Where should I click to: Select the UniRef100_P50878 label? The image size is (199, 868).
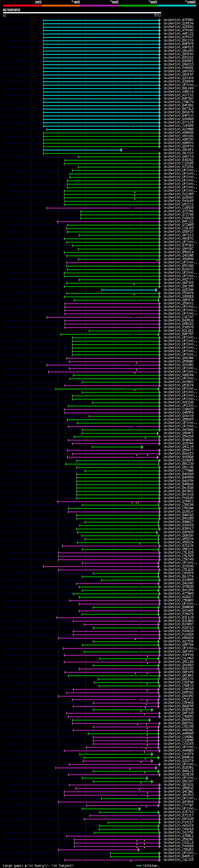coord(179,293)
